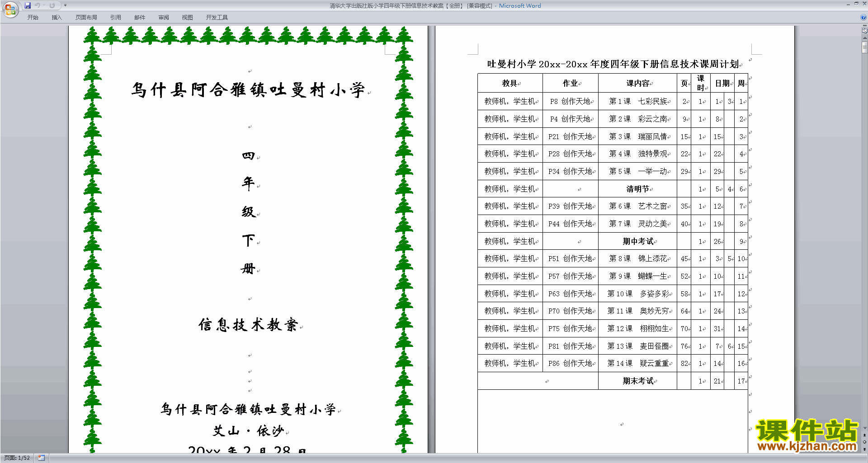Screen dimensions: 868x463
Task: Click the P28 创作天地 homework cell
Action: 571,154
